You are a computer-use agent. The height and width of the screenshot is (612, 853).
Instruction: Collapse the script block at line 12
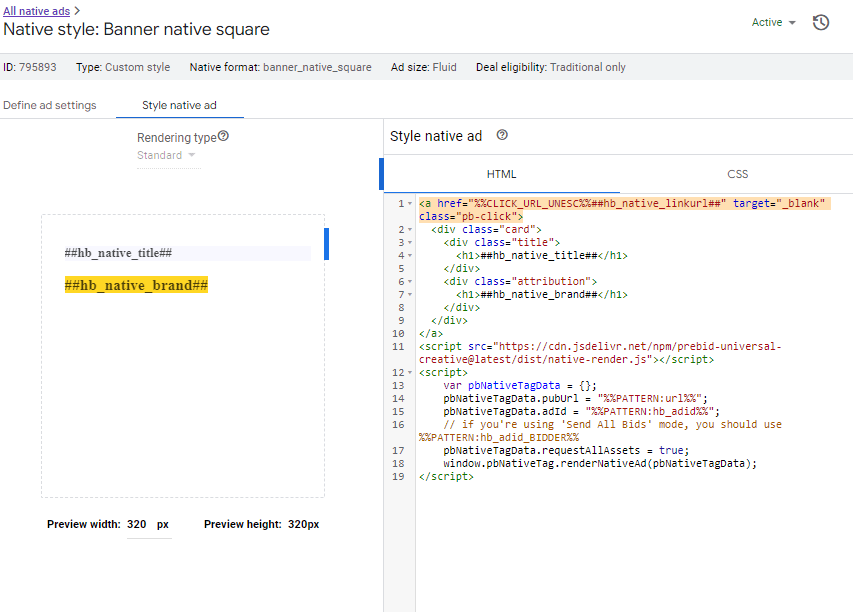(411, 373)
